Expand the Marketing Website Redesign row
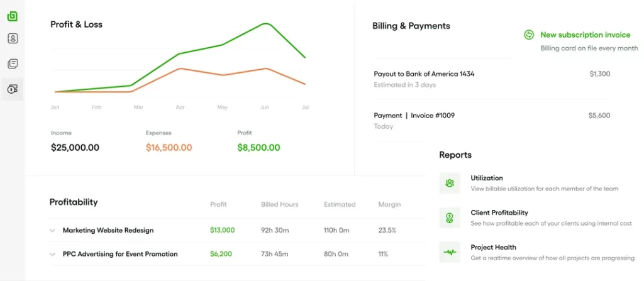The height and width of the screenshot is (281, 644). [x=53, y=231]
